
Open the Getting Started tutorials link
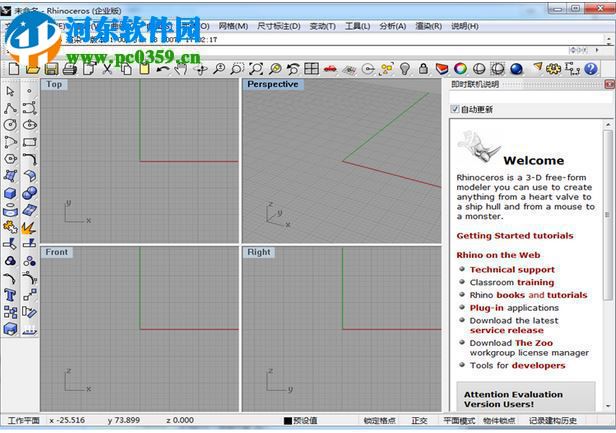click(515, 236)
